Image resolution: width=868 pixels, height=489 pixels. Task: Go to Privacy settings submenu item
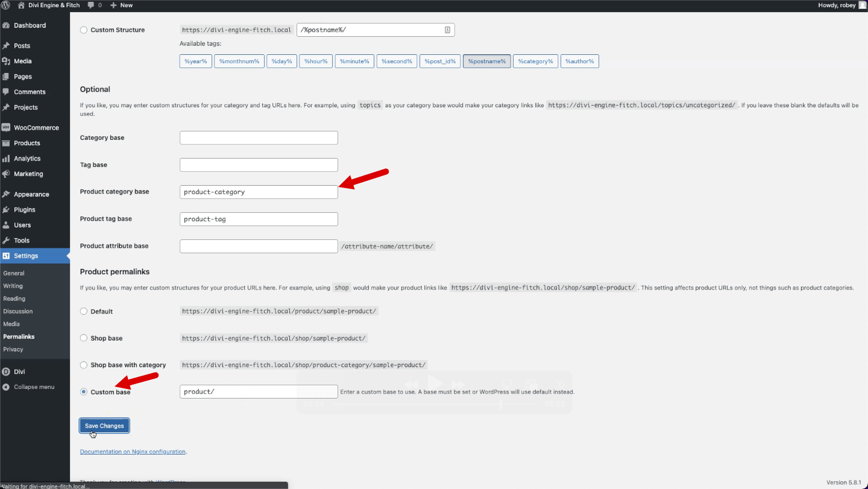(x=13, y=349)
